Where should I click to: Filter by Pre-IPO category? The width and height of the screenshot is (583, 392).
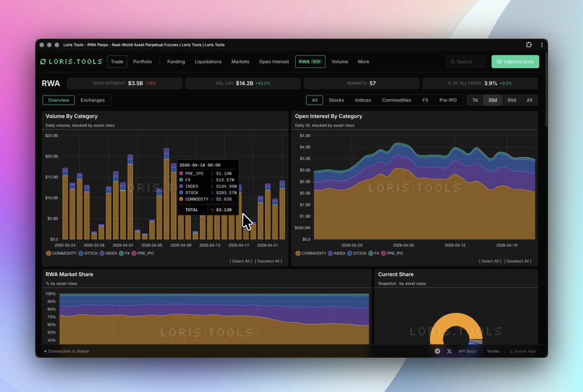tap(449, 100)
